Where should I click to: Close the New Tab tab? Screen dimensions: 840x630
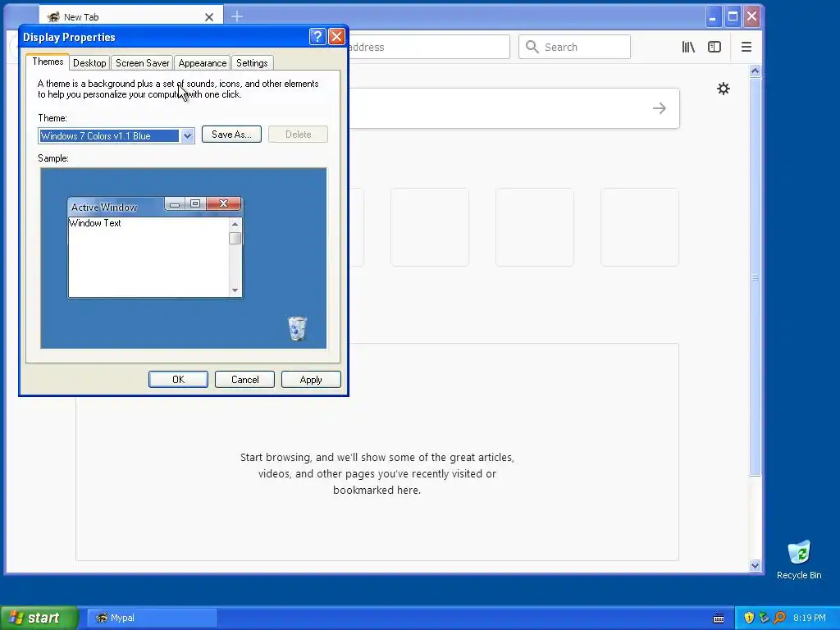point(209,17)
